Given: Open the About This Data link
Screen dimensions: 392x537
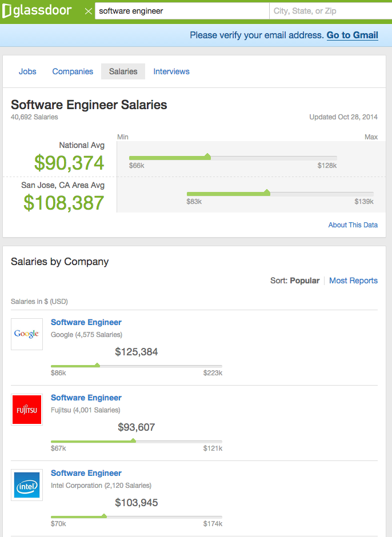Looking at the screenshot, I should [353, 225].
